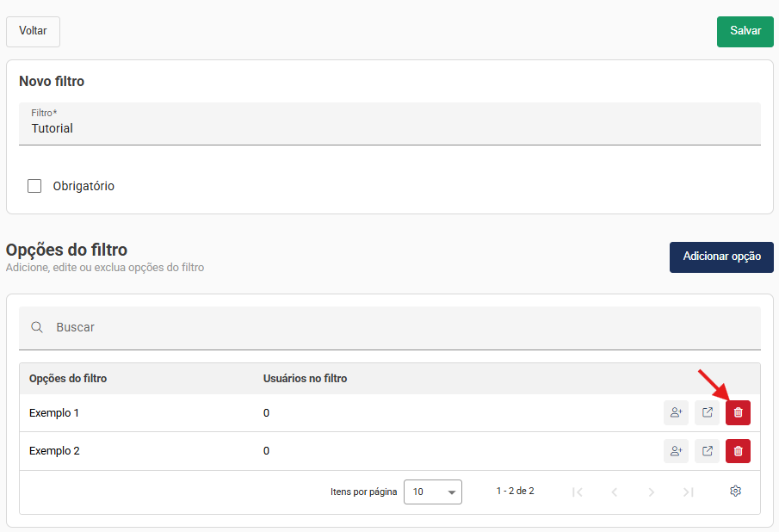779x532 pixels.
Task: Delete the Exemplo 2 filter option
Action: pyautogui.click(x=738, y=451)
